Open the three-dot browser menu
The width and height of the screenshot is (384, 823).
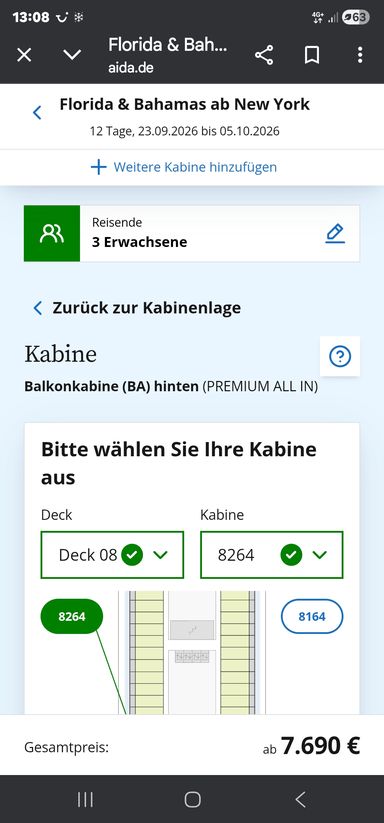coord(360,55)
